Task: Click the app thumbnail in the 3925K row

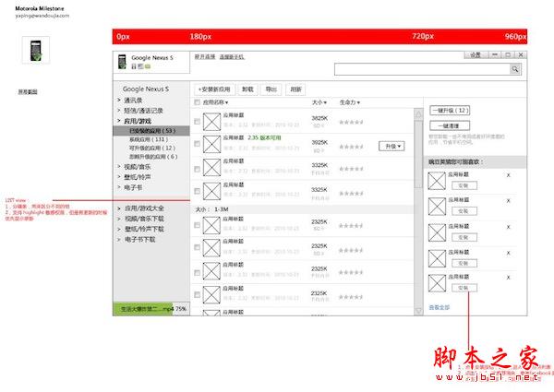Action: click(212, 144)
